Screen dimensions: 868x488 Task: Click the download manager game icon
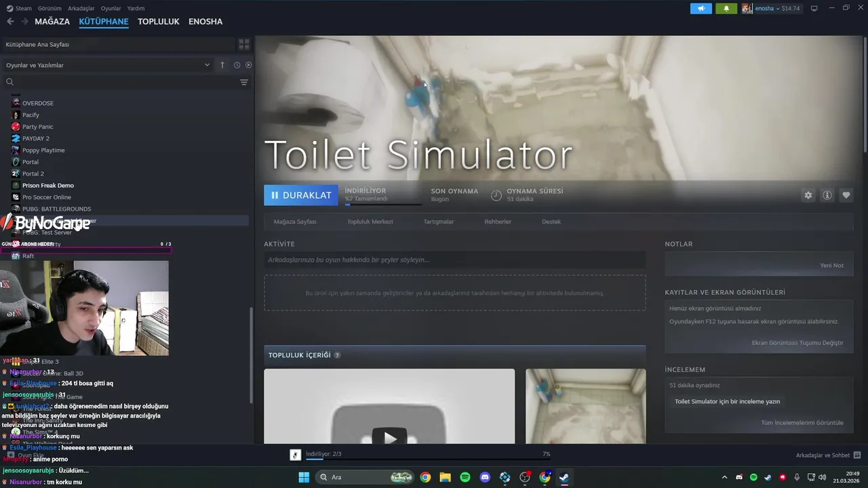(295, 455)
